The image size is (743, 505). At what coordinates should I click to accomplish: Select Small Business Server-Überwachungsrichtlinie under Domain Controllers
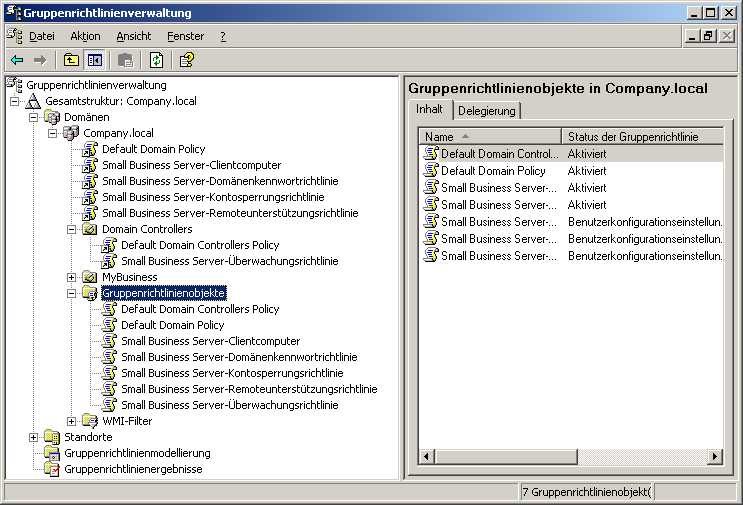(x=230, y=261)
